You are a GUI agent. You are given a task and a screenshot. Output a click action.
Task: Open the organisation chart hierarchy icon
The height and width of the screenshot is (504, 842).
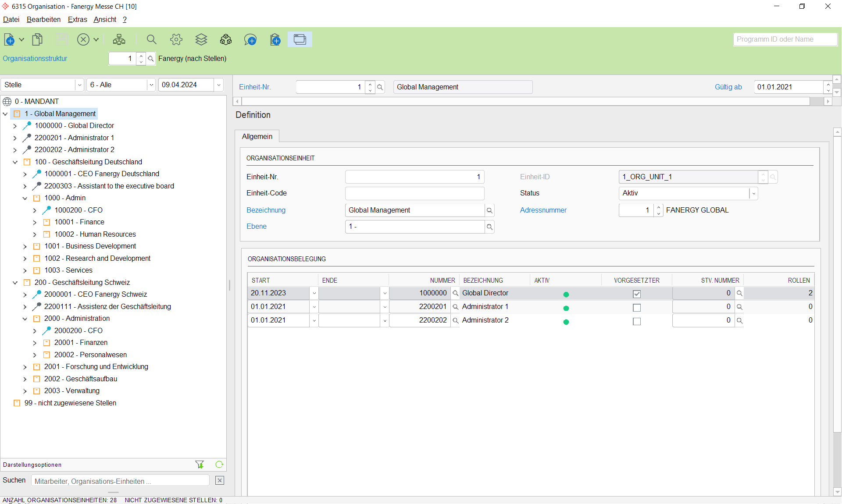[x=119, y=40]
